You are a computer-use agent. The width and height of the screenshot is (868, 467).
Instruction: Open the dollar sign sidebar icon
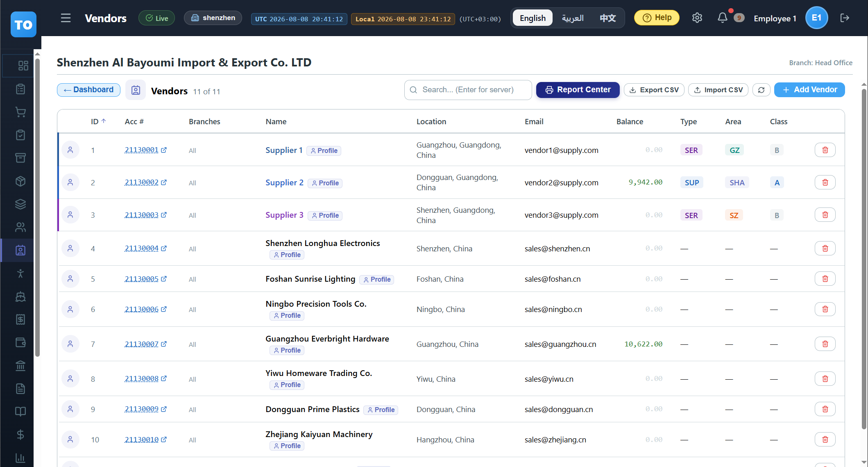(20, 435)
